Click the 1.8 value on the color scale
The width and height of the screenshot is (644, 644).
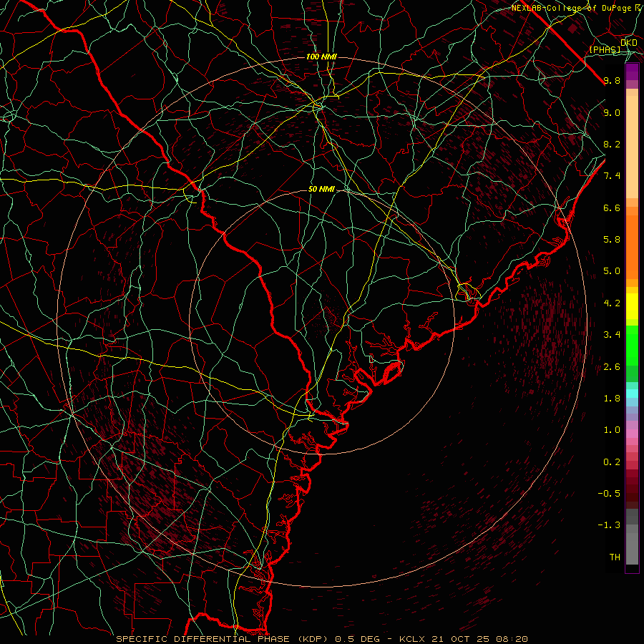[x=612, y=399]
